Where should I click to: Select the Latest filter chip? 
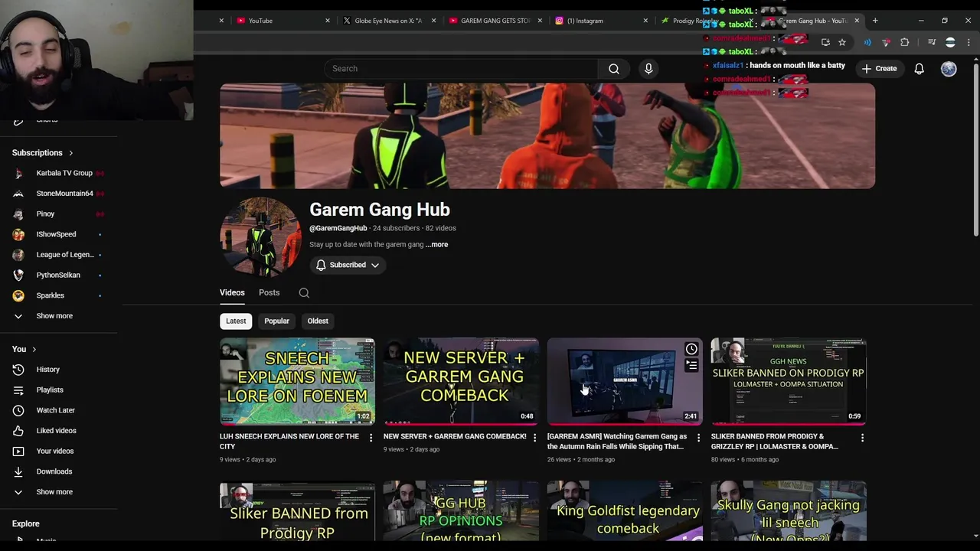(236, 321)
